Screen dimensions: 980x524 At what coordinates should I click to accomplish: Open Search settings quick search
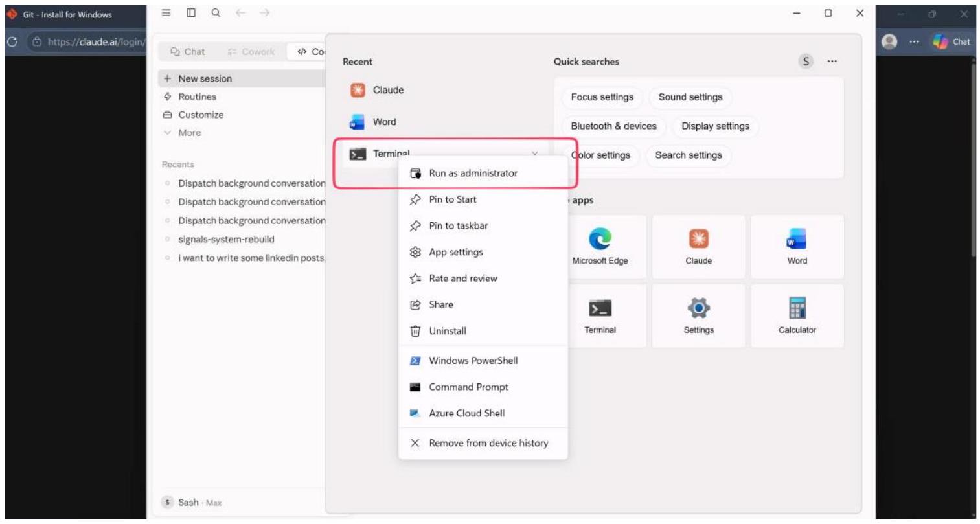(688, 155)
